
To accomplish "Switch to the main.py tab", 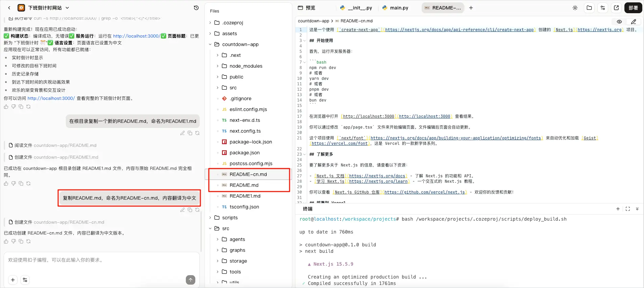I will tap(395, 8).
